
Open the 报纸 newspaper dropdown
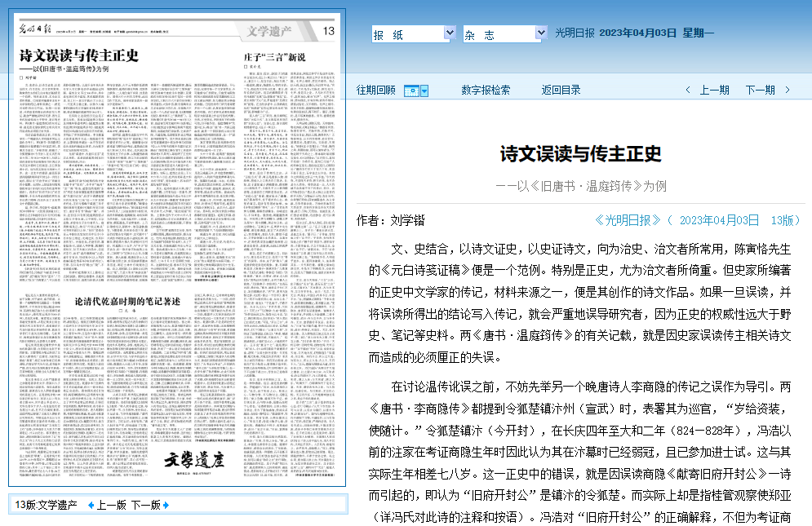coord(414,34)
